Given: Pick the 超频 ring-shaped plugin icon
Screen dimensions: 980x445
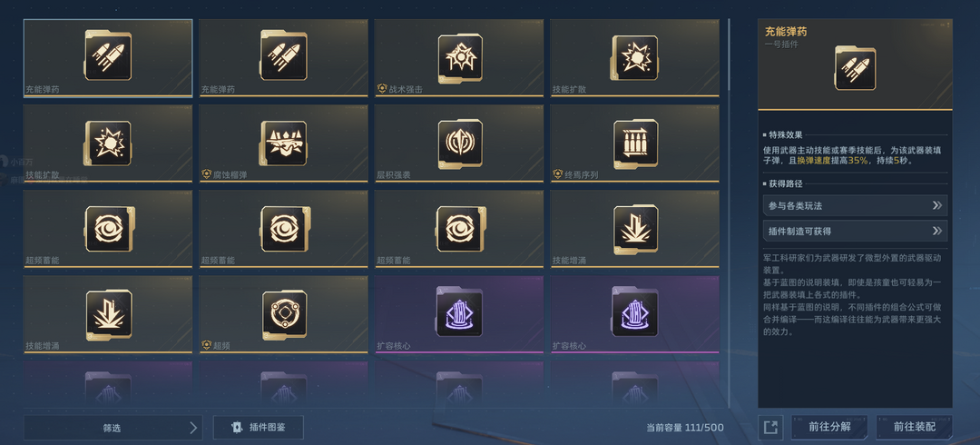Looking at the screenshot, I should pyautogui.click(x=284, y=314).
